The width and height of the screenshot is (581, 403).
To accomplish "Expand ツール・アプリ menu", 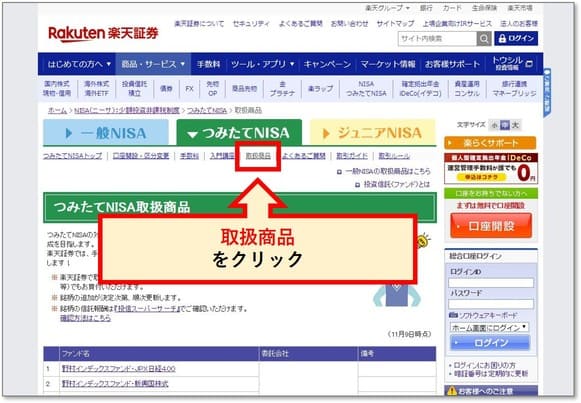I will coord(262,64).
